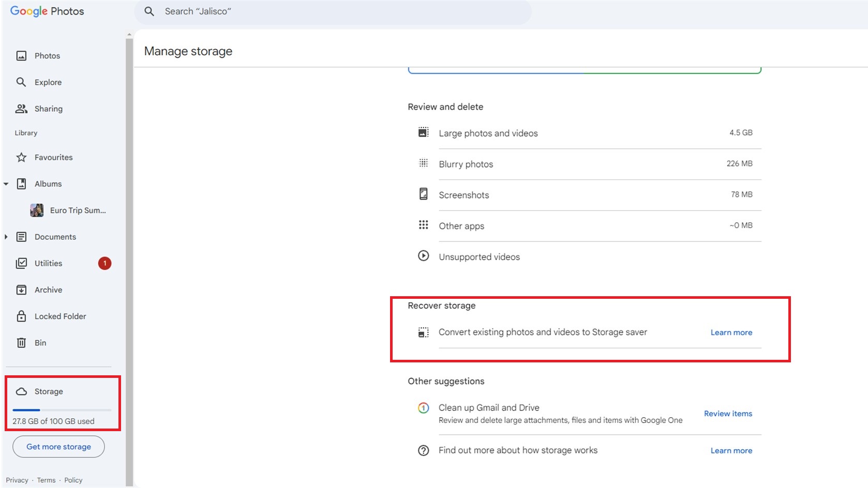Click the Screenshots phone icon
This screenshot has width=868, height=488.
point(423,194)
